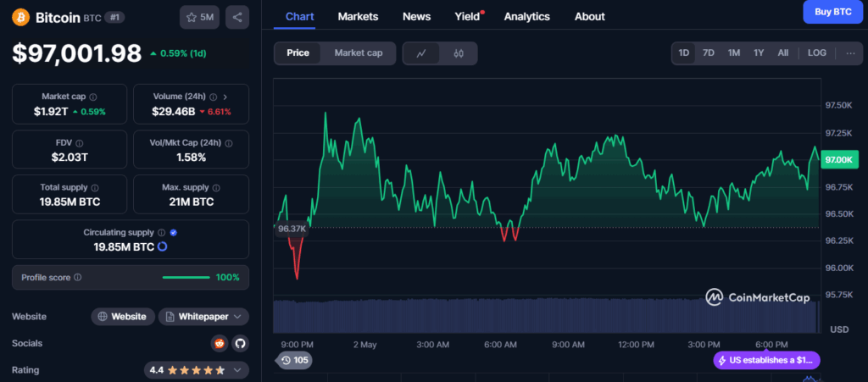This screenshot has height=382, width=868.
Task: Open the Reddit social link
Action: click(220, 343)
